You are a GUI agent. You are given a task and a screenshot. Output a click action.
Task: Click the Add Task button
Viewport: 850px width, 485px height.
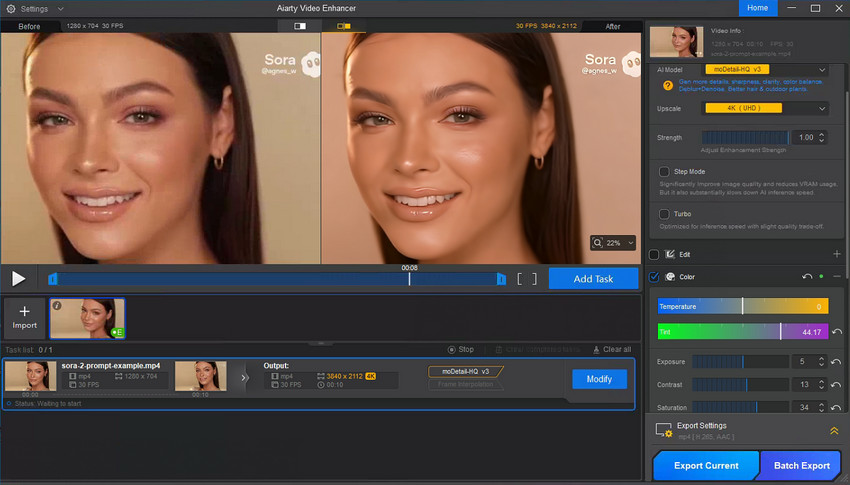coord(593,279)
